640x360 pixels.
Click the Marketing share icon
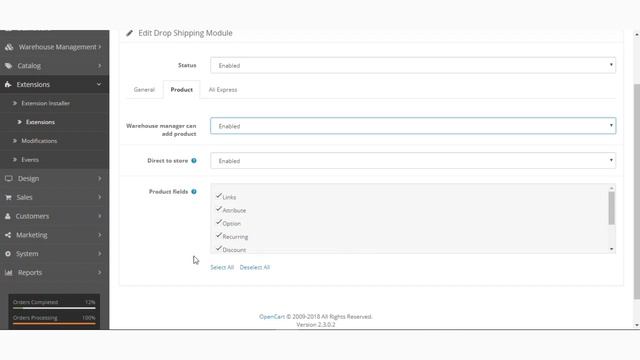click(x=8, y=235)
